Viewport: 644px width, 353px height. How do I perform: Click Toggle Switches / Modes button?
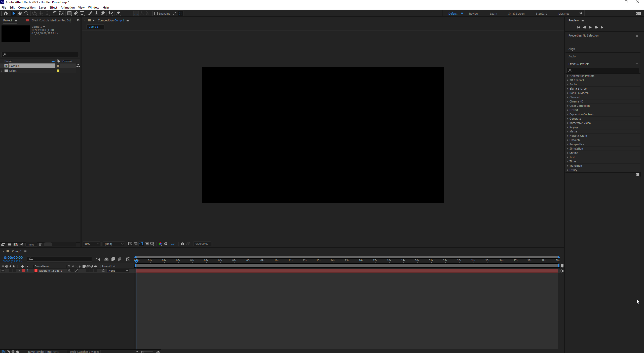click(84, 351)
